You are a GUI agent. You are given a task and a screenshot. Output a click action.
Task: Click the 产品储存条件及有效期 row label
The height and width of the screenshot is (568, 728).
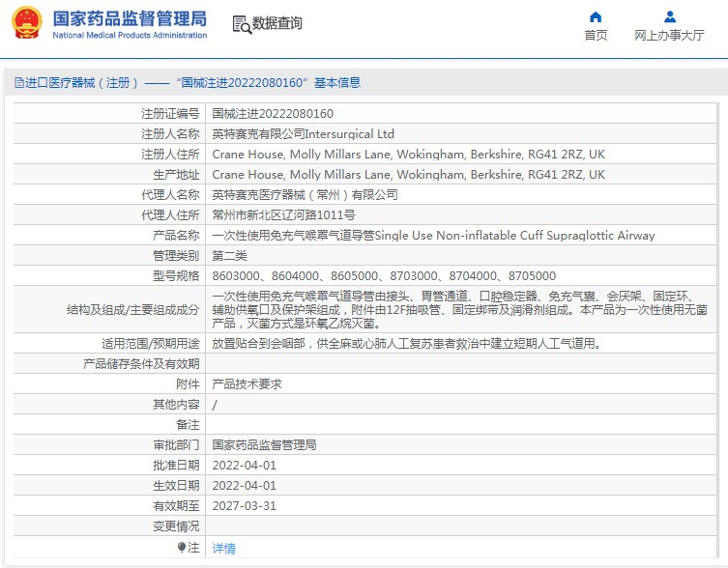click(141, 364)
